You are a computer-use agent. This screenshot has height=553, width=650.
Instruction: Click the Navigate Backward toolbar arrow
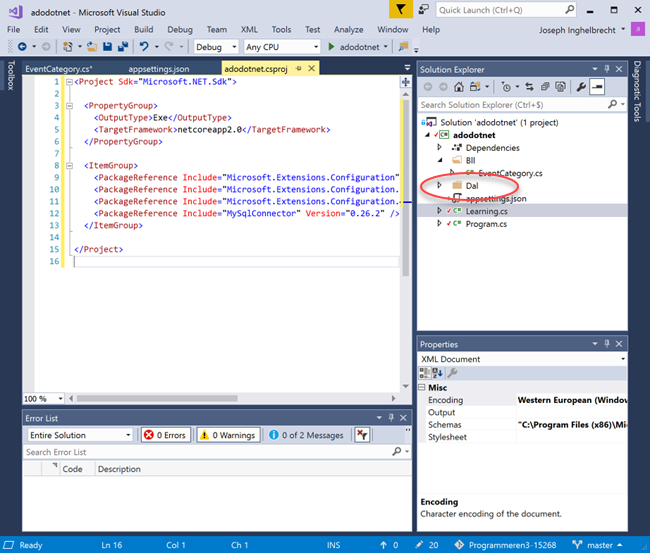click(x=22, y=47)
